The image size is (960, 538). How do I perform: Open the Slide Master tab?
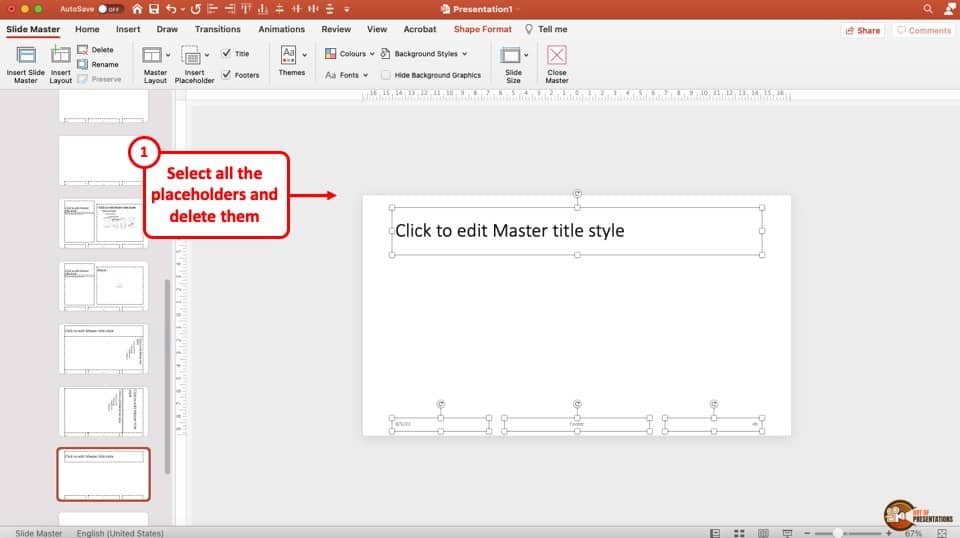(x=33, y=29)
